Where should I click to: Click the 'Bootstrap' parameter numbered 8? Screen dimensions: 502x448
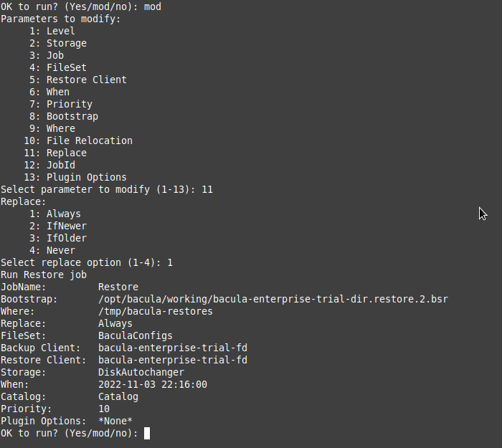[x=64, y=116]
